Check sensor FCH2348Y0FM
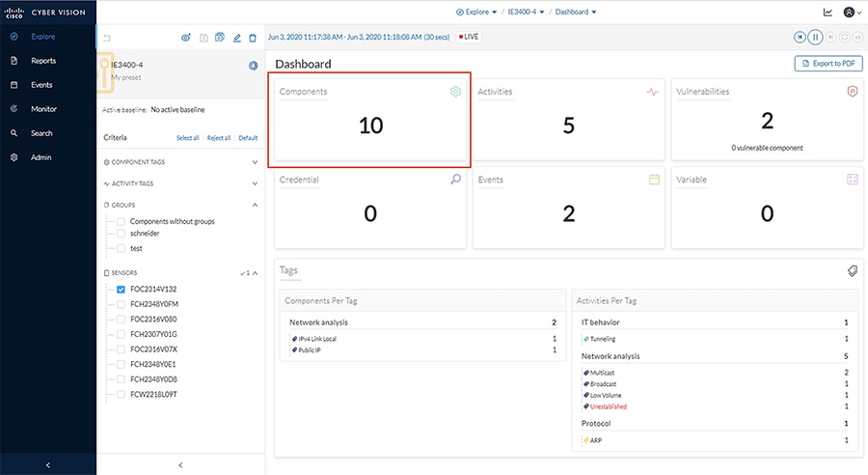This screenshot has height=475, width=868. click(121, 304)
